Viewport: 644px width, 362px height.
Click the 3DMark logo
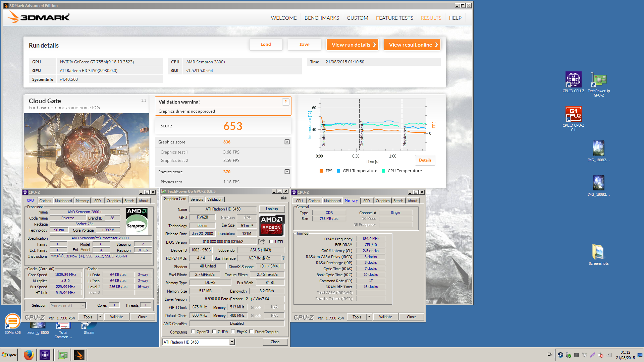39,17
